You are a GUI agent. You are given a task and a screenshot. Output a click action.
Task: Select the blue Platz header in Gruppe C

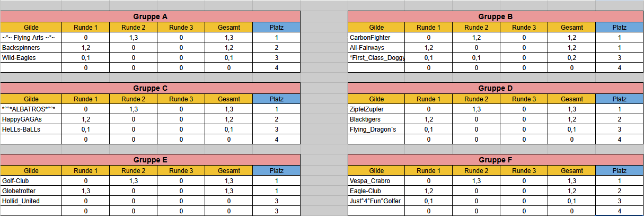pos(276,99)
